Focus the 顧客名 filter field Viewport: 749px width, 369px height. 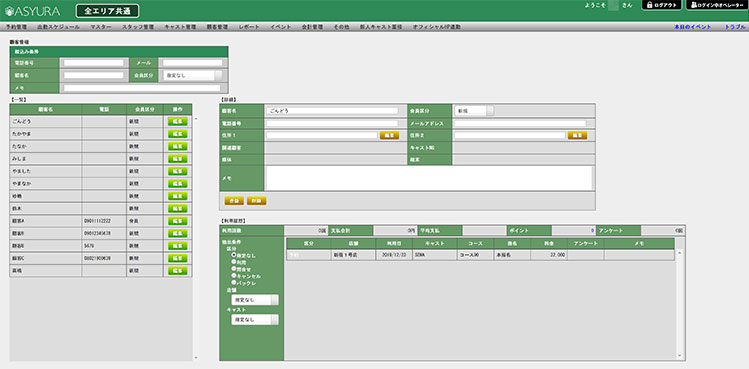point(94,75)
